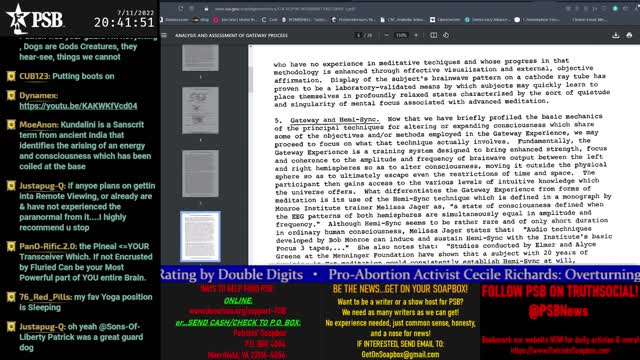Rotate the PDF counterclockwise
The width and height of the screenshot is (640, 360).
pyautogui.click(x=446, y=36)
